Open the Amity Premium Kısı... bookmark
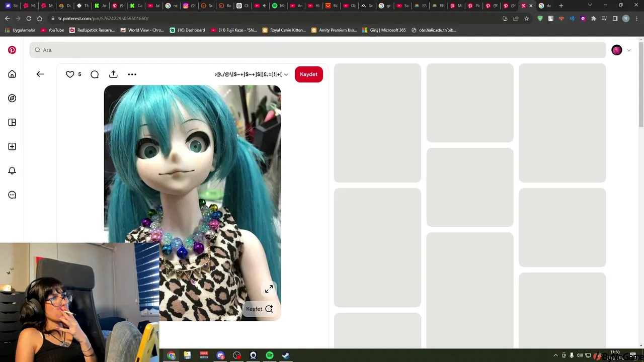Screen dimensions: 644x362 (x=334, y=30)
